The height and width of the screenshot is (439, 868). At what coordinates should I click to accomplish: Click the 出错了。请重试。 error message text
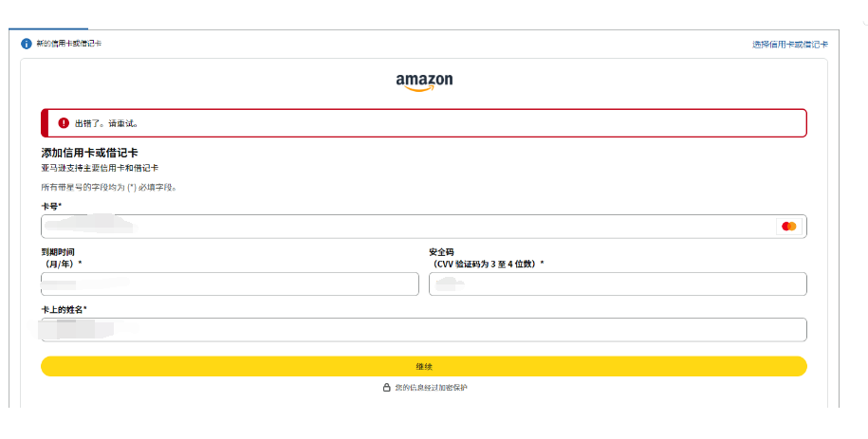pyautogui.click(x=107, y=123)
